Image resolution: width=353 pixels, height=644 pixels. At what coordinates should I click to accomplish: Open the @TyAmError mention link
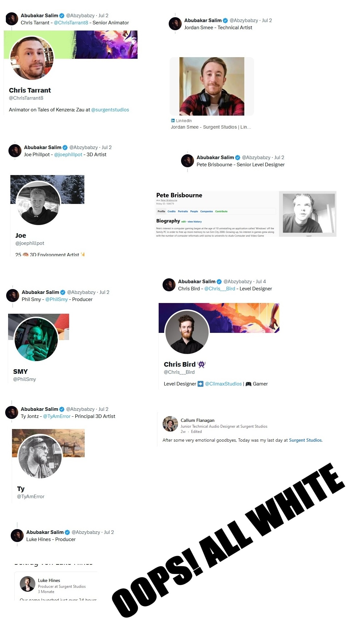tap(57, 416)
